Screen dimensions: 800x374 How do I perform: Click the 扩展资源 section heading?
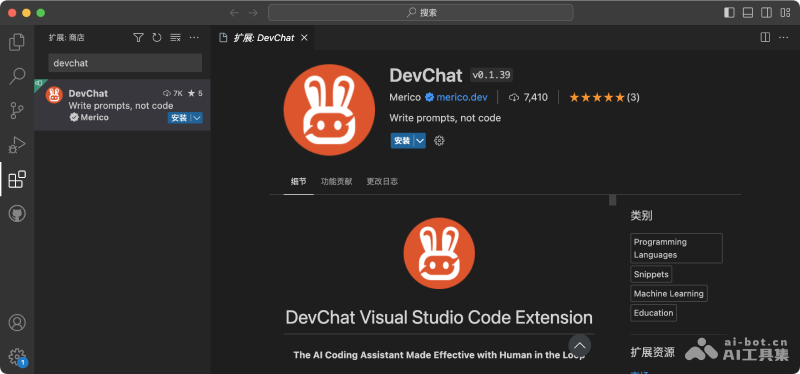click(653, 352)
